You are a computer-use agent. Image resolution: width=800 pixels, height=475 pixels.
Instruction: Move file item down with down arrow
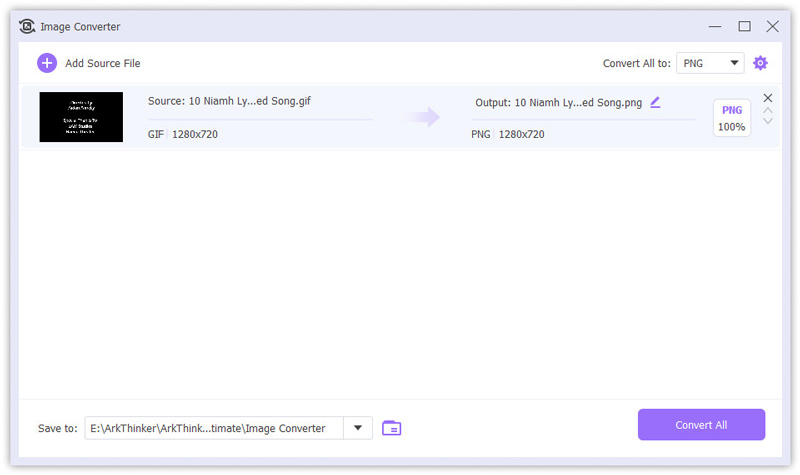[767, 121]
